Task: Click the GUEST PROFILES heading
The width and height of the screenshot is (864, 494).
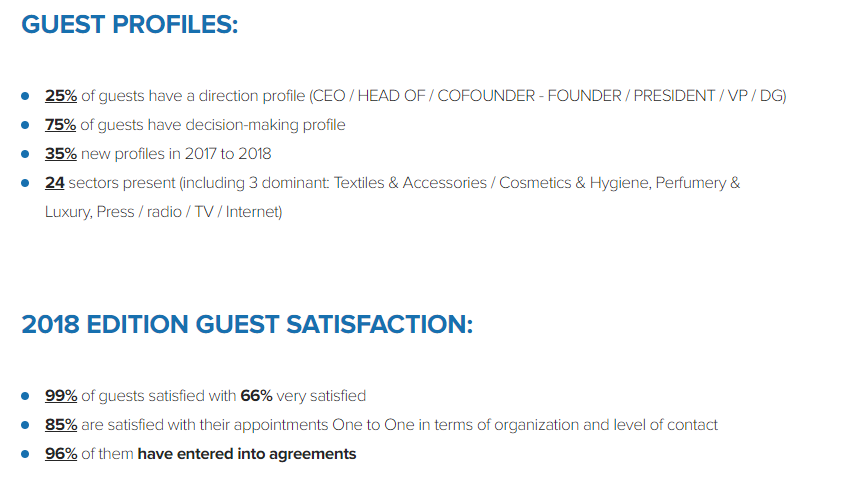Action: [130, 24]
